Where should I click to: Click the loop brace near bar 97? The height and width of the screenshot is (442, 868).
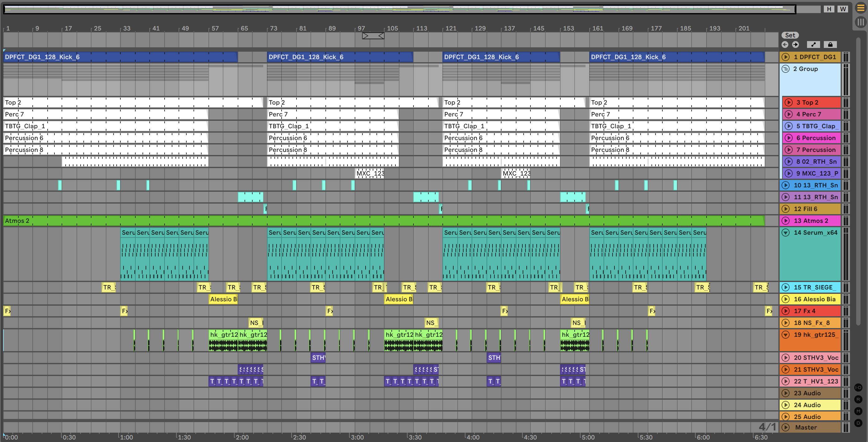point(373,36)
